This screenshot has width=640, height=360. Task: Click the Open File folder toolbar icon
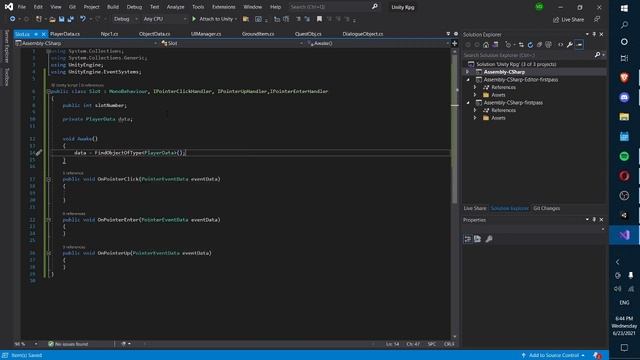point(52,19)
